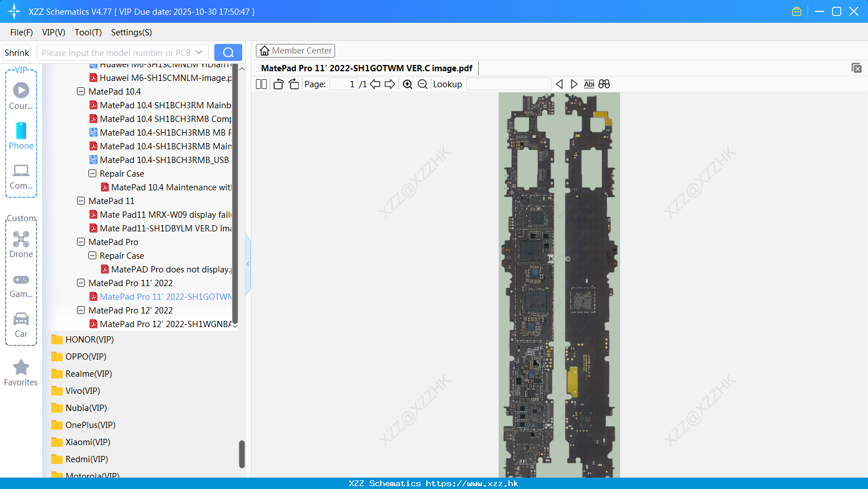Open the Tool(T) menu

pyautogui.click(x=88, y=32)
